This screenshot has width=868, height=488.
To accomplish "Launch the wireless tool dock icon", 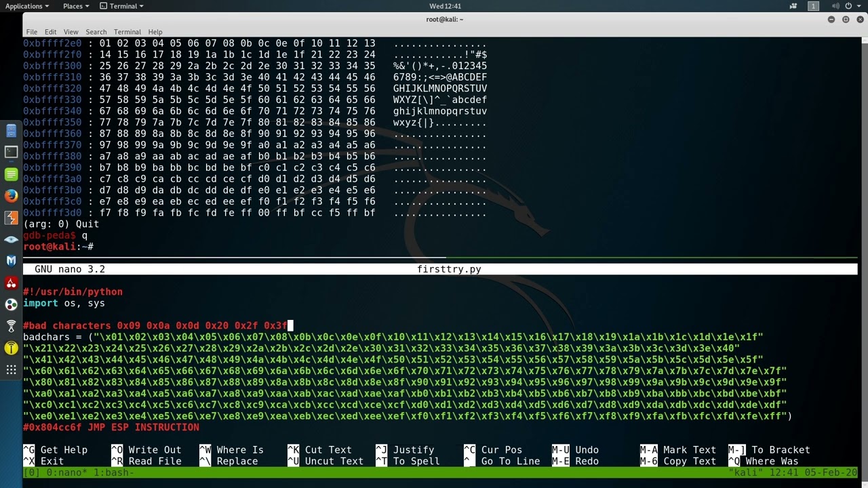I will 11,326.
